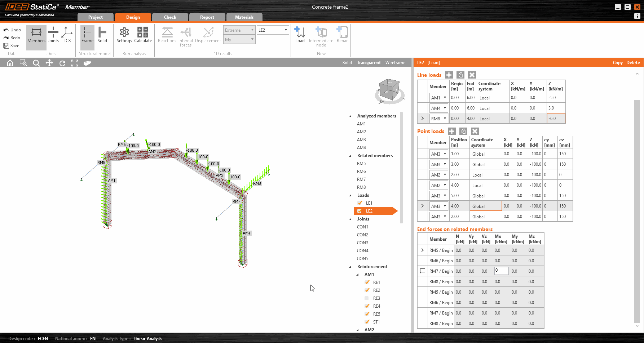Open the Materials tab
Image resolution: width=644 pixels, height=343 pixels.
point(244,17)
